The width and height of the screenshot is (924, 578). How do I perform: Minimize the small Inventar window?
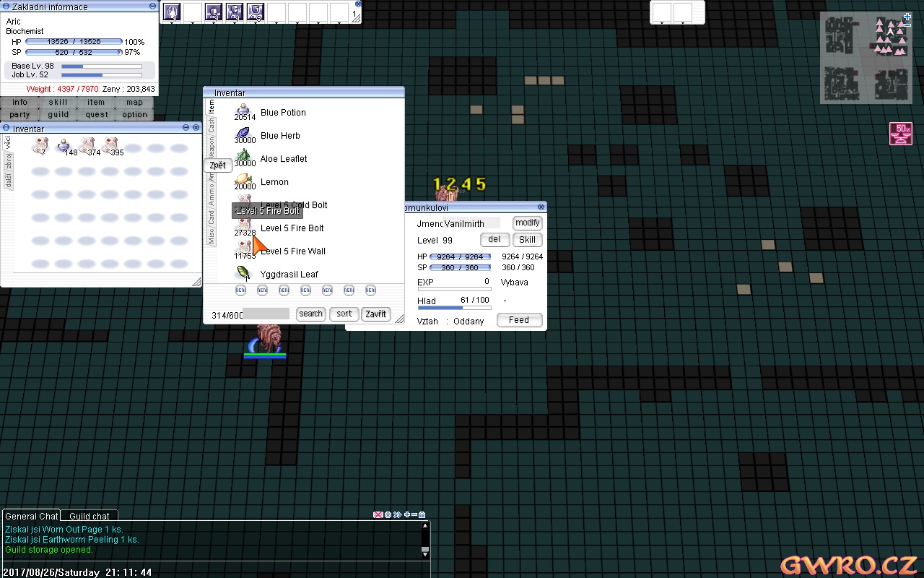point(186,127)
